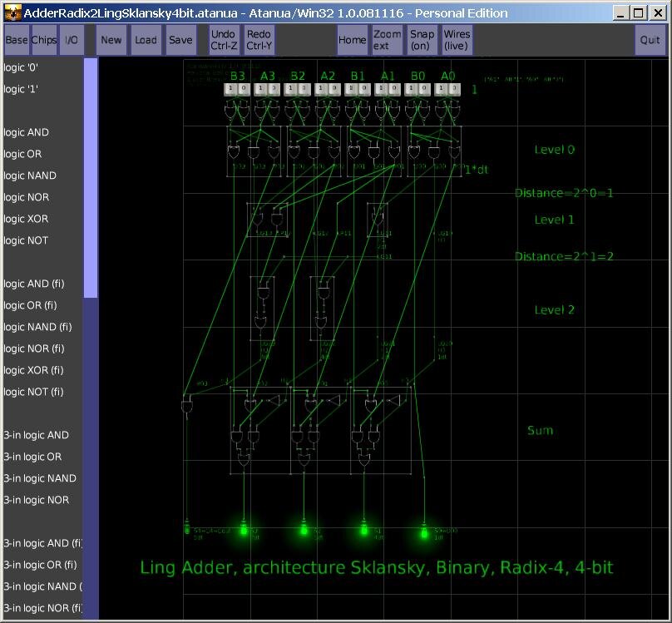This screenshot has height=623, width=672.
Task: Redo the action with Redo Ctrl-Y
Action: click(259, 40)
